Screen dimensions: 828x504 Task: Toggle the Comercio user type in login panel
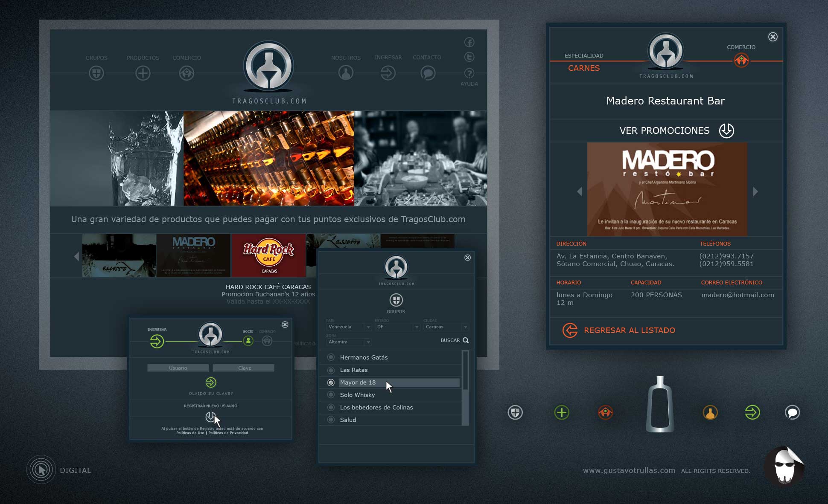[267, 341]
